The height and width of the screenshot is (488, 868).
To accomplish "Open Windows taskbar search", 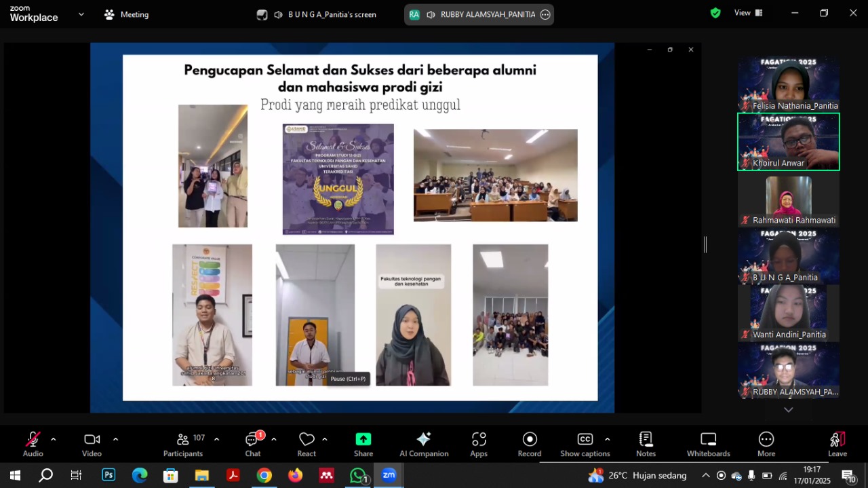I will [45, 475].
